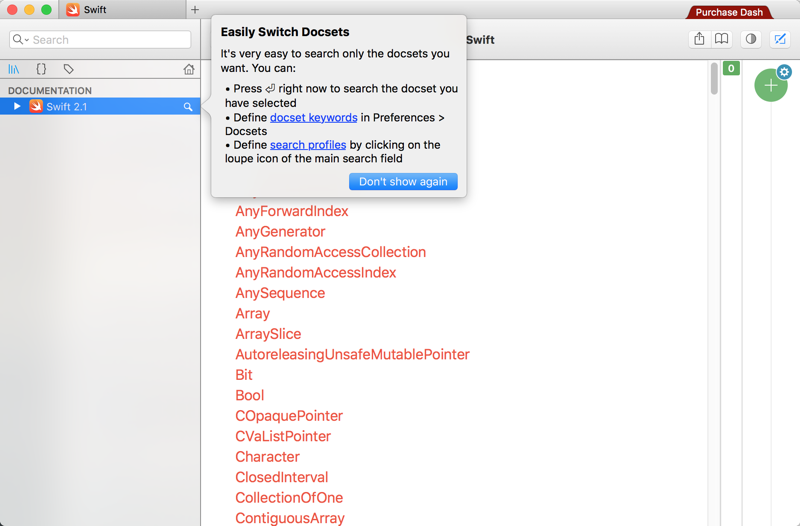Open the CVaListPointer link

point(283,436)
